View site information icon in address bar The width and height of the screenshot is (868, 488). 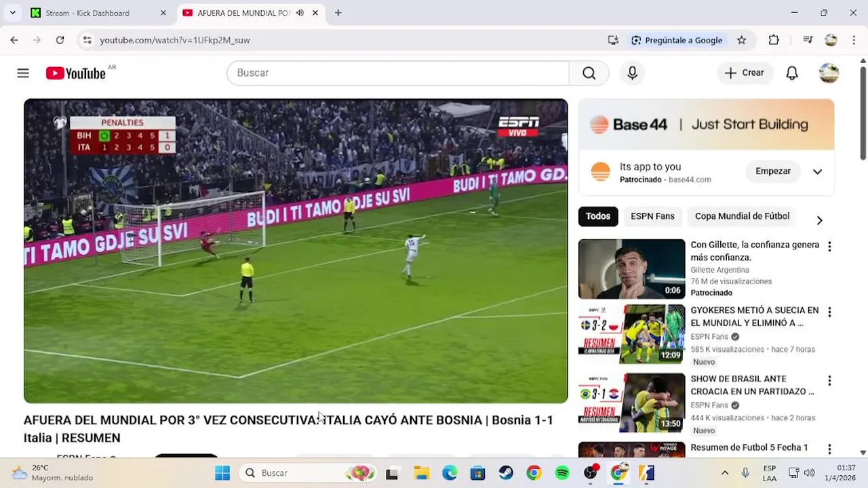[x=87, y=40]
